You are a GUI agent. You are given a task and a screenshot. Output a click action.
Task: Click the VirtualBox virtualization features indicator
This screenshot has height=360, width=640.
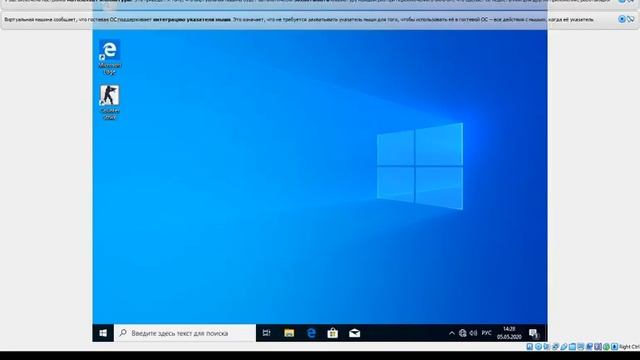tap(598, 347)
